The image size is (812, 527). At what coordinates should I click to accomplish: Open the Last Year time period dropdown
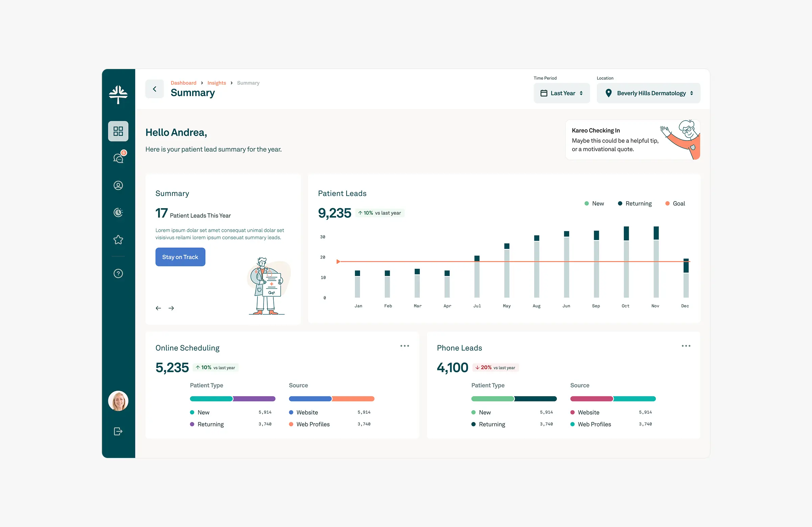tap(562, 93)
